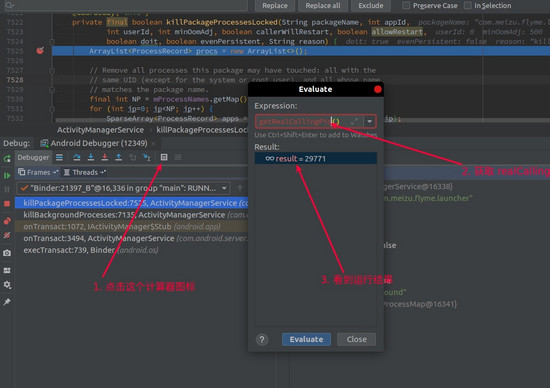Toggle the breakpoint on line 7525
The width and height of the screenshot is (550, 388).
40,51
